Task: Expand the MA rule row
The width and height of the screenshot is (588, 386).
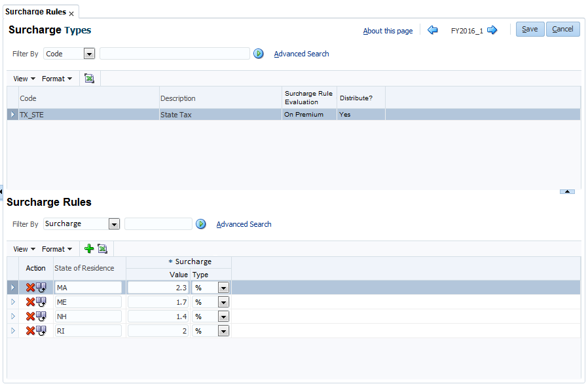Action: pyautogui.click(x=12, y=288)
